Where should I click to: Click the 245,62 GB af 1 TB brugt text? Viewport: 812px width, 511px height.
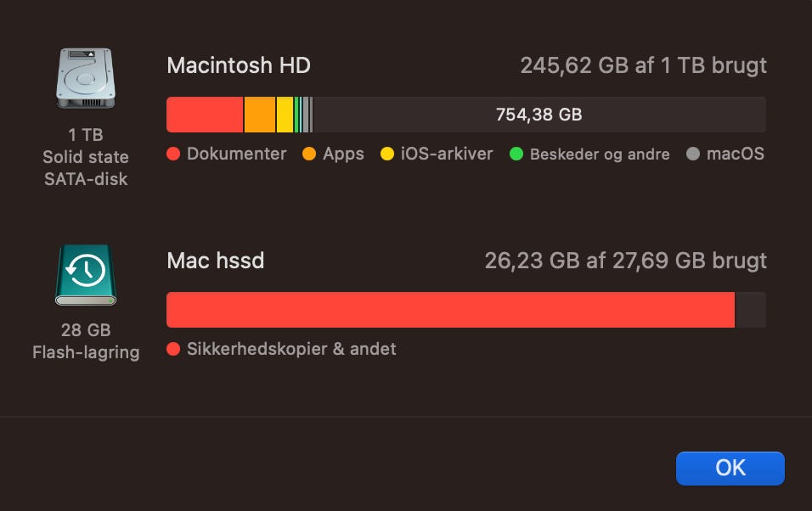click(643, 65)
